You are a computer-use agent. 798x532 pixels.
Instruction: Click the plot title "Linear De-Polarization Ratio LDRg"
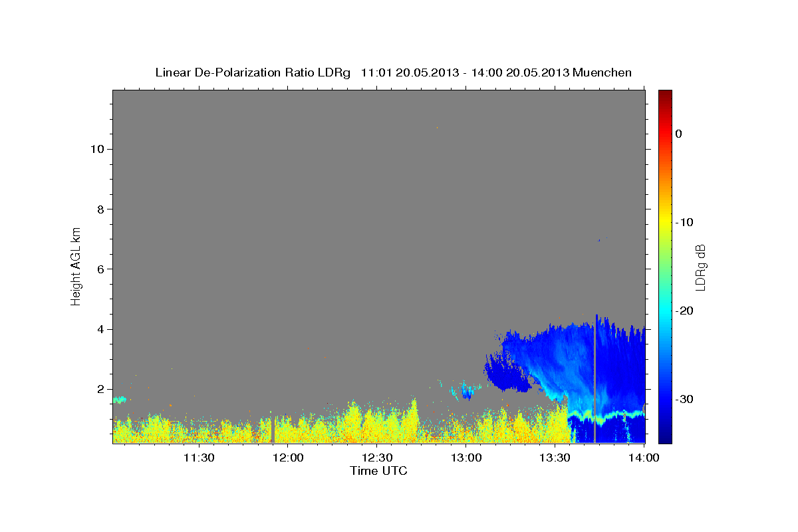click(x=252, y=72)
